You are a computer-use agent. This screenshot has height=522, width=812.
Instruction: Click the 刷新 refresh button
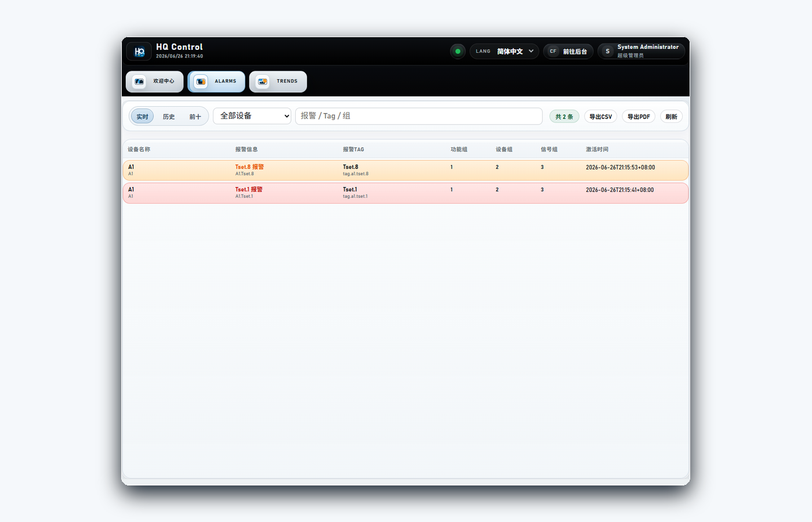pos(671,117)
